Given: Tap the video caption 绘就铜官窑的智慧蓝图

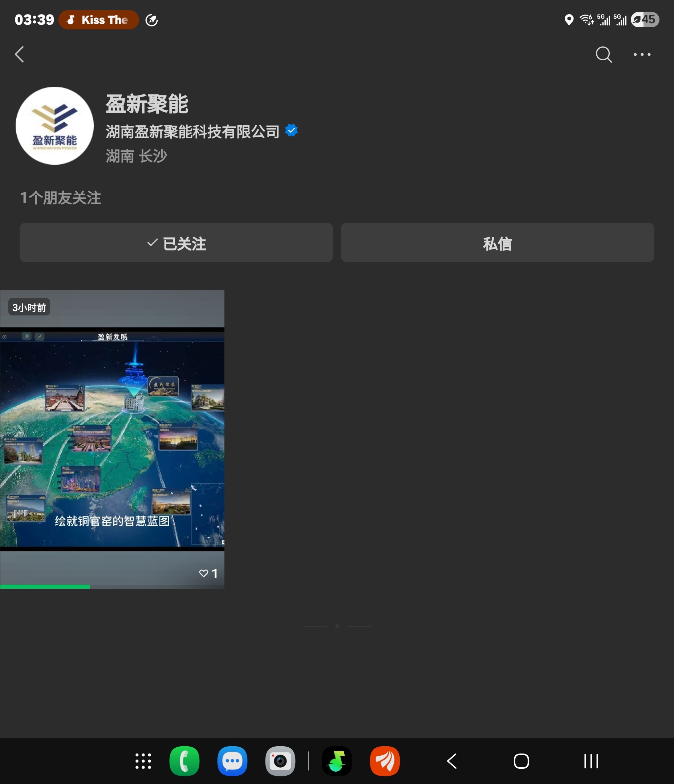Looking at the screenshot, I should pos(113,521).
